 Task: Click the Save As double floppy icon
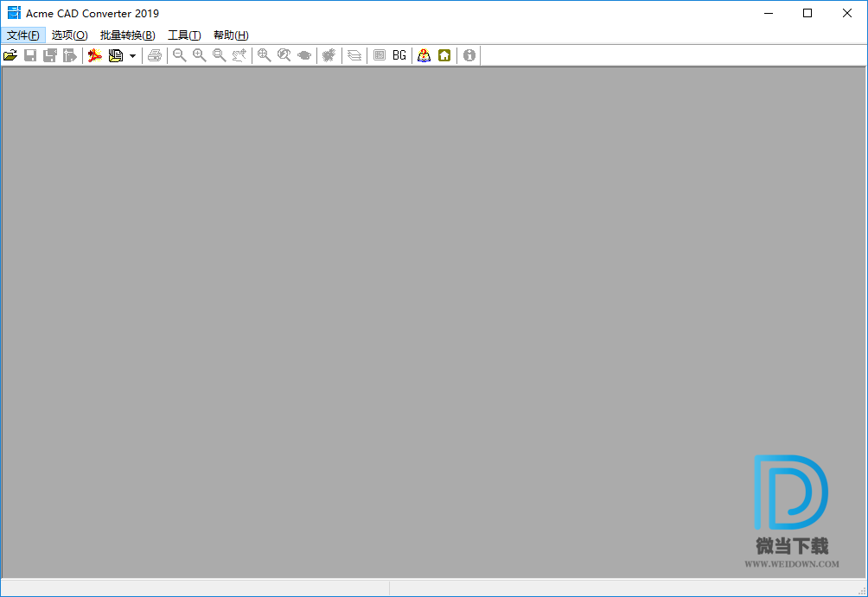pos(50,55)
